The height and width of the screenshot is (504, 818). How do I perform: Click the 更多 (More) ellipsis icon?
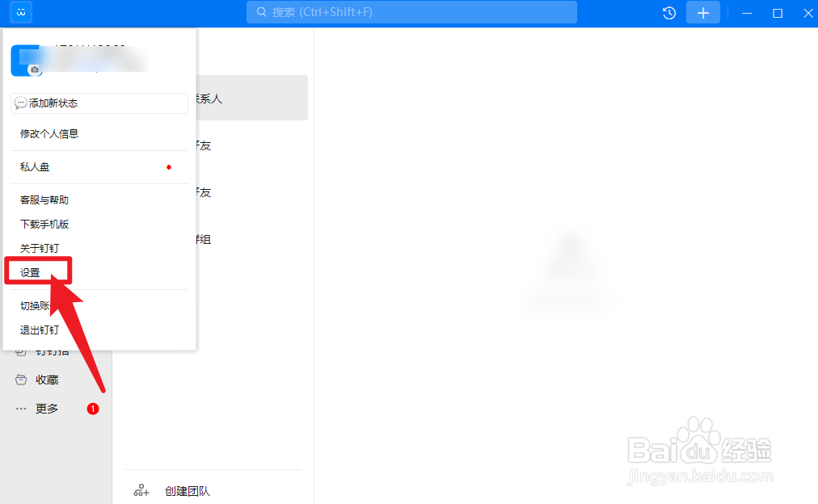pos(20,408)
